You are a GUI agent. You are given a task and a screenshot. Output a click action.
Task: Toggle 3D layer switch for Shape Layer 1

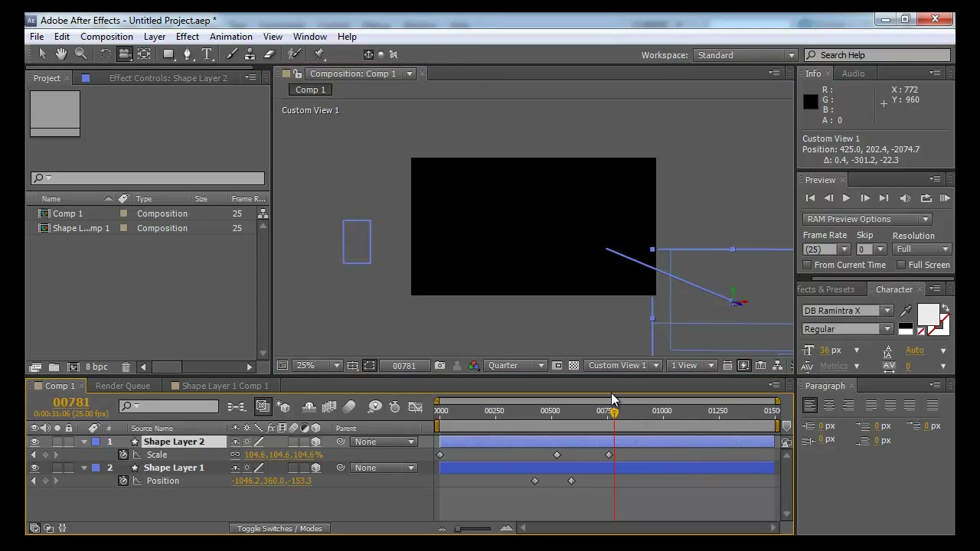pos(315,468)
